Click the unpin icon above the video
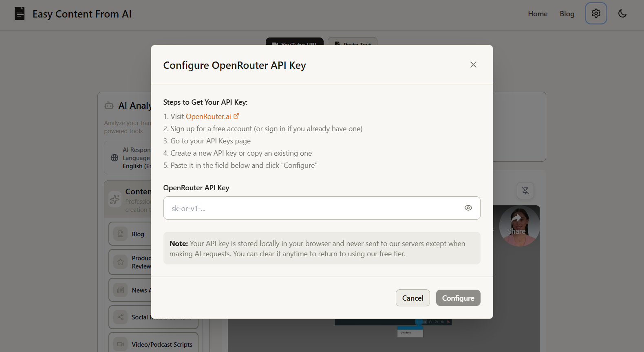 [525, 191]
